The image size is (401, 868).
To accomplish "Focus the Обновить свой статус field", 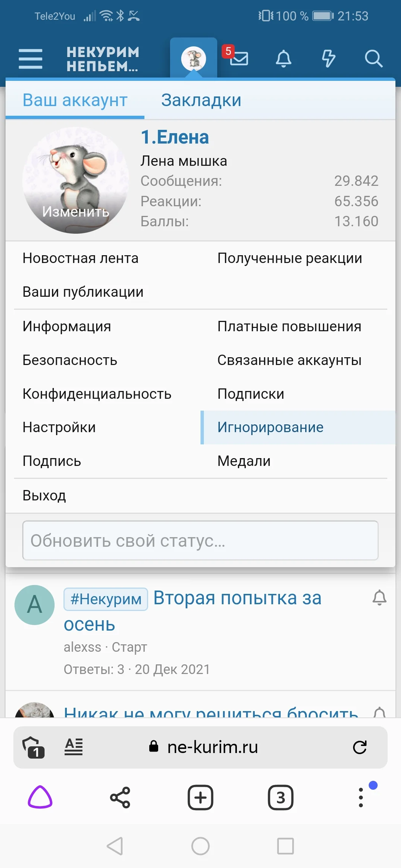I will (200, 540).
